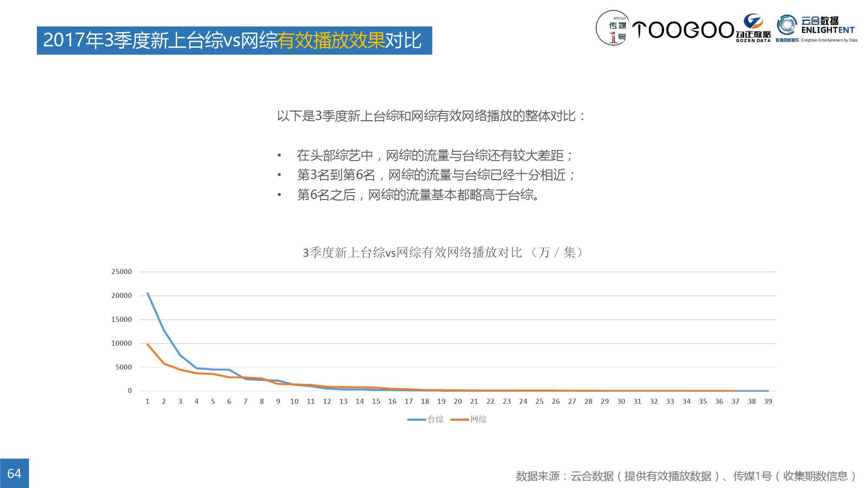The image size is (868, 488).
Task: Click the orange line's starting point
Action: [148, 344]
